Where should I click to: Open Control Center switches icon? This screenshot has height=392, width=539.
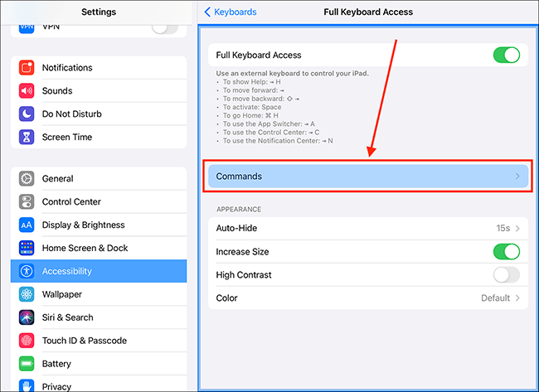[27, 201]
